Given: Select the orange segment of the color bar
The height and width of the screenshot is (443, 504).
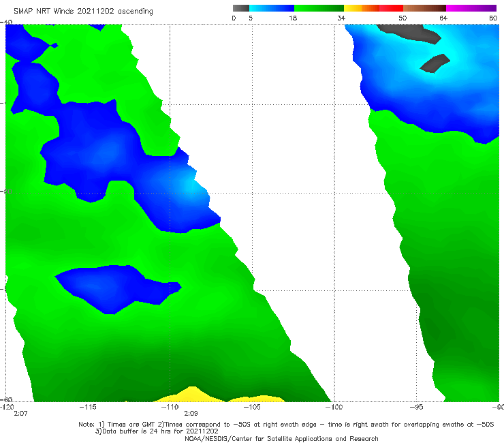Looking at the screenshot, I should point(371,8).
